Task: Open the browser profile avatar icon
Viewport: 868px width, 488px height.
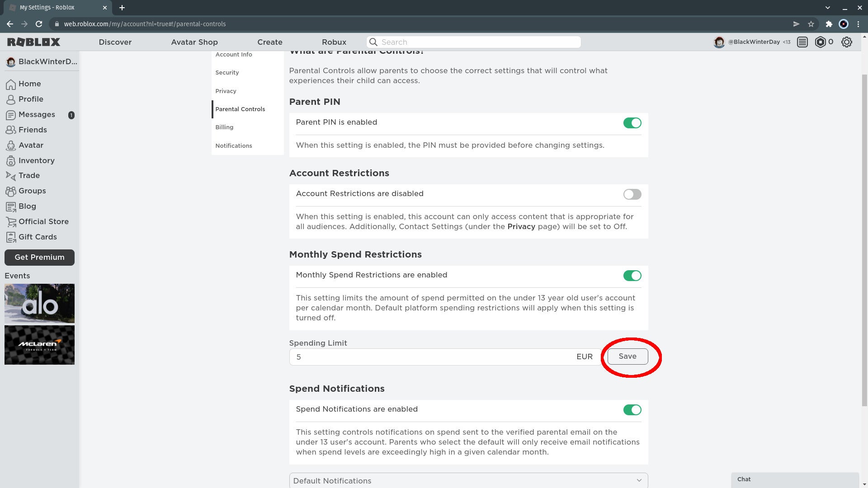Action: 844,24
